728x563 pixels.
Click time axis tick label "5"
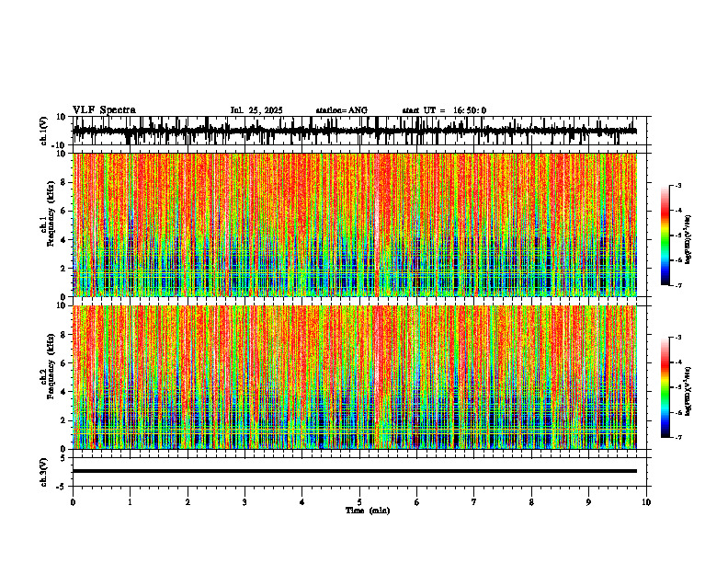[359, 502]
